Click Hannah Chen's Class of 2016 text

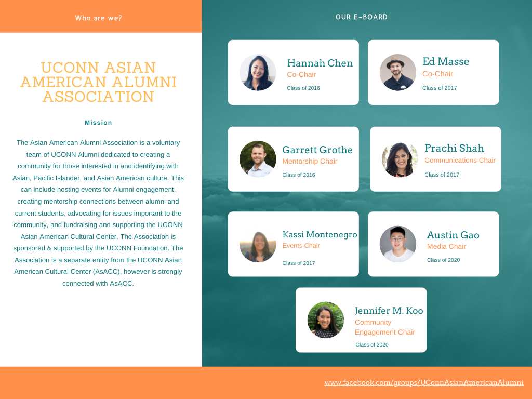[x=303, y=88]
